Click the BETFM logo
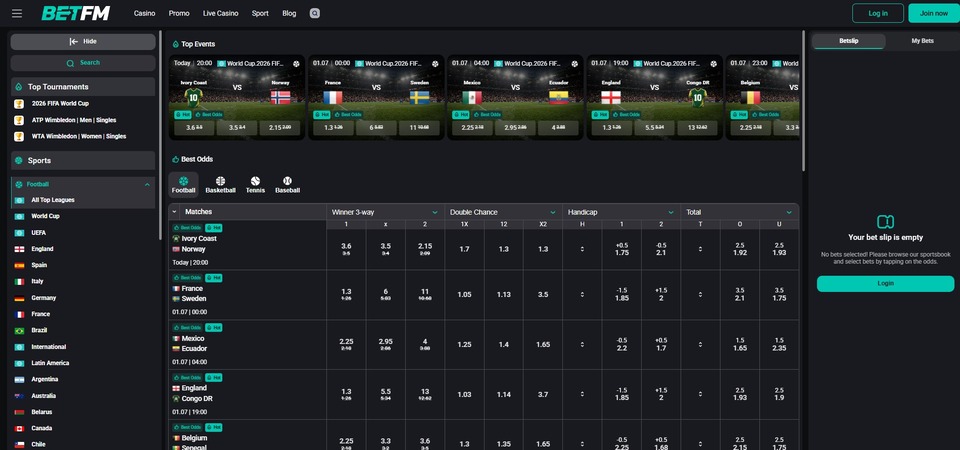Image resolution: width=960 pixels, height=450 pixels. click(x=75, y=13)
